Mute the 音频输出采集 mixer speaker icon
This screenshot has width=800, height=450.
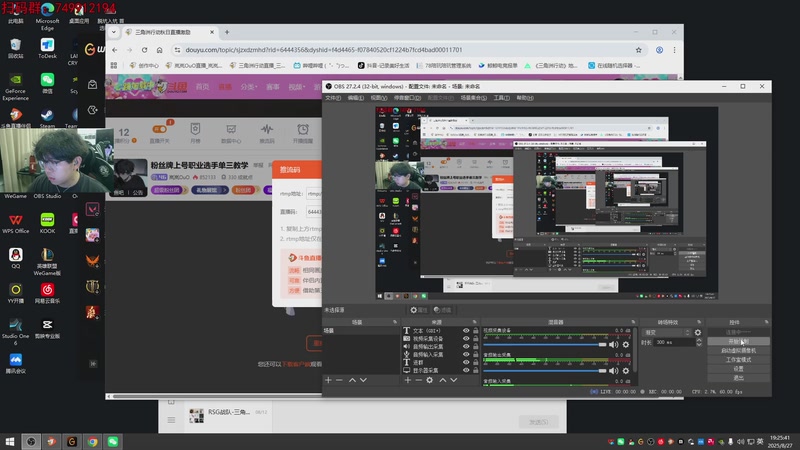click(x=614, y=371)
